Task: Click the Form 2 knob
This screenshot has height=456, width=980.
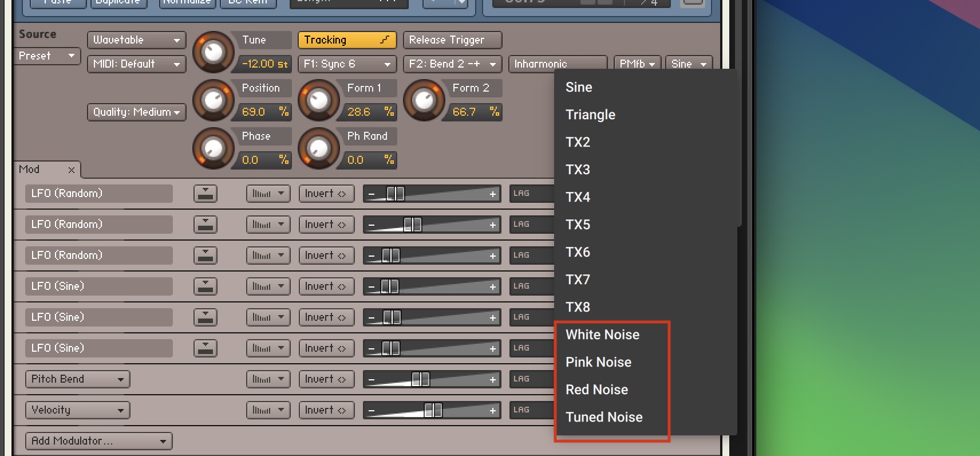Action: (424, 100)
